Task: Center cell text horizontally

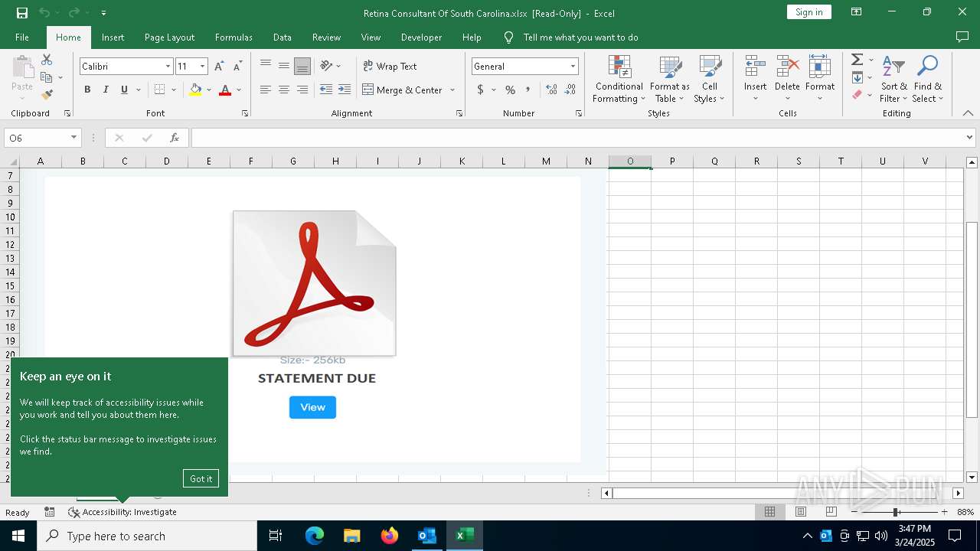Action: pos(284,90)
